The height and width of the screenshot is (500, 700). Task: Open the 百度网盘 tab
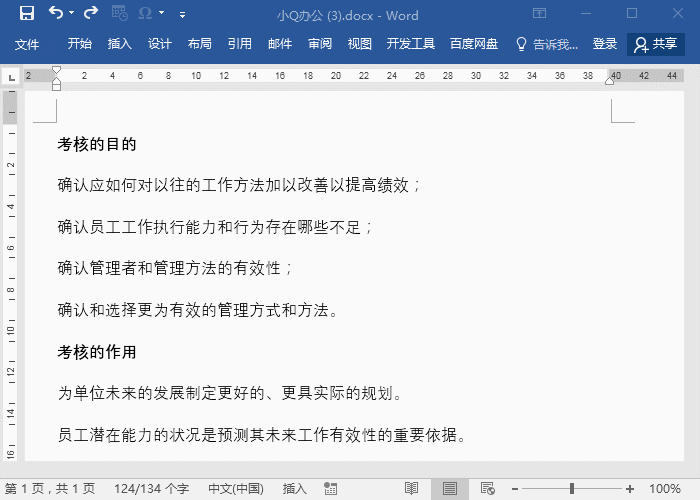point(474,44)
